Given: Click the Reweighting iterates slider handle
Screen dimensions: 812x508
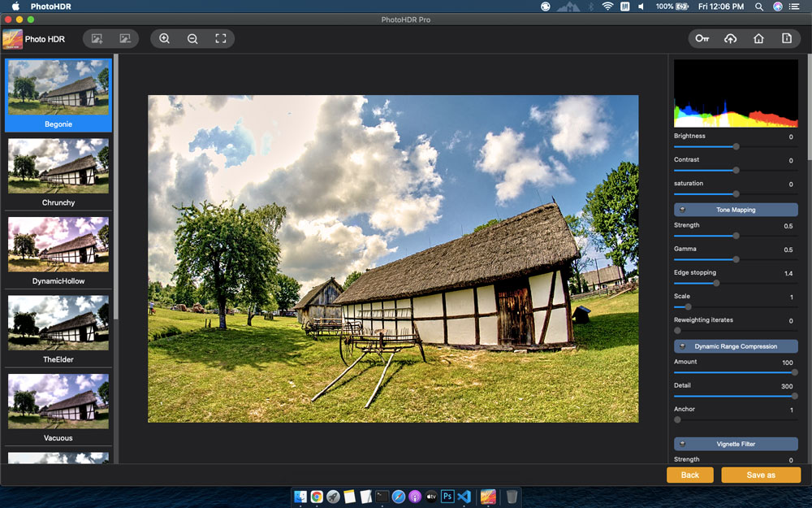Looking at the screenshot, I should pos(677,330).
